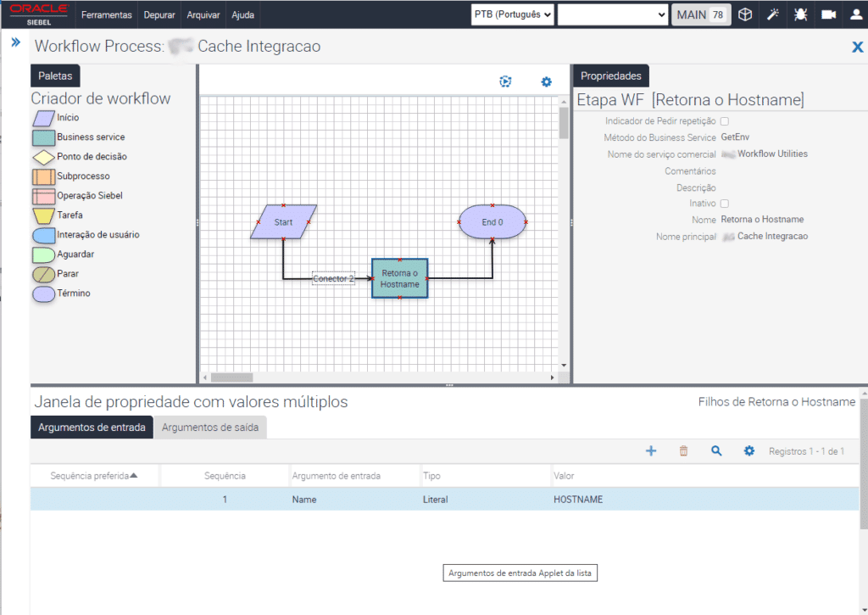Image resolution: width=868 pixels, height=615 pixels.
Task: Select the Término palette shape
Action: (x=43, y=294)
